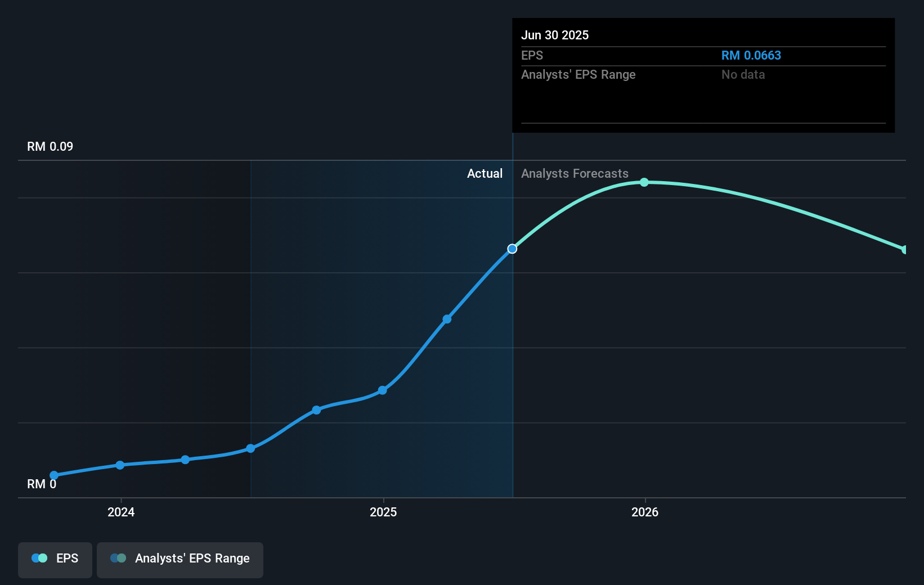The width and height of the screenshot is (924, 585).
Task: Click the forecast peak marker near 2026
Action: tap(645, 182)
